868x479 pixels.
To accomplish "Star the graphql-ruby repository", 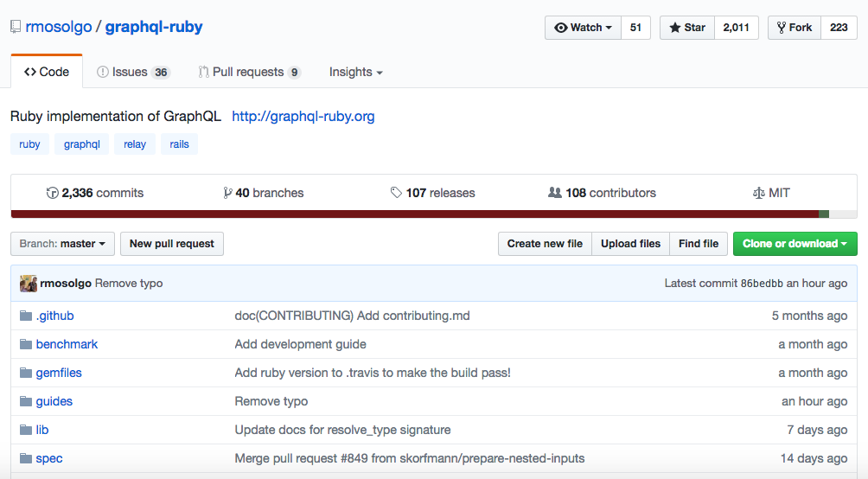I will point(687,28).
